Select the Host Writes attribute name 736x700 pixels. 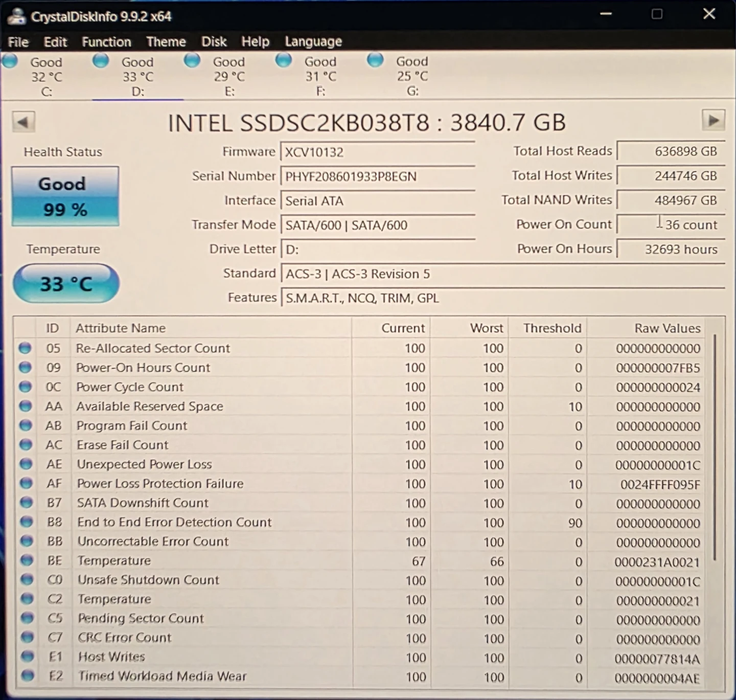(111, 657)
